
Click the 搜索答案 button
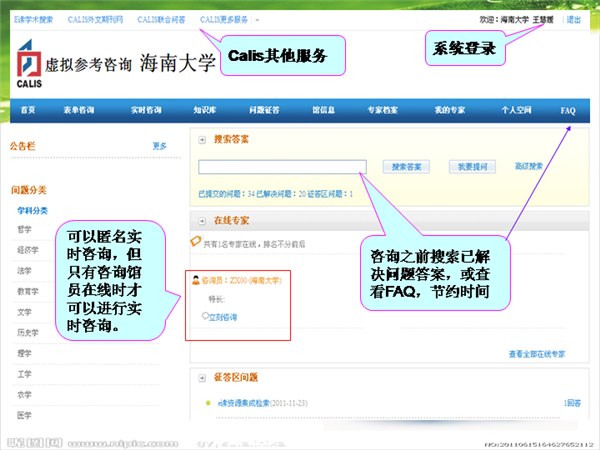(406, 167)
